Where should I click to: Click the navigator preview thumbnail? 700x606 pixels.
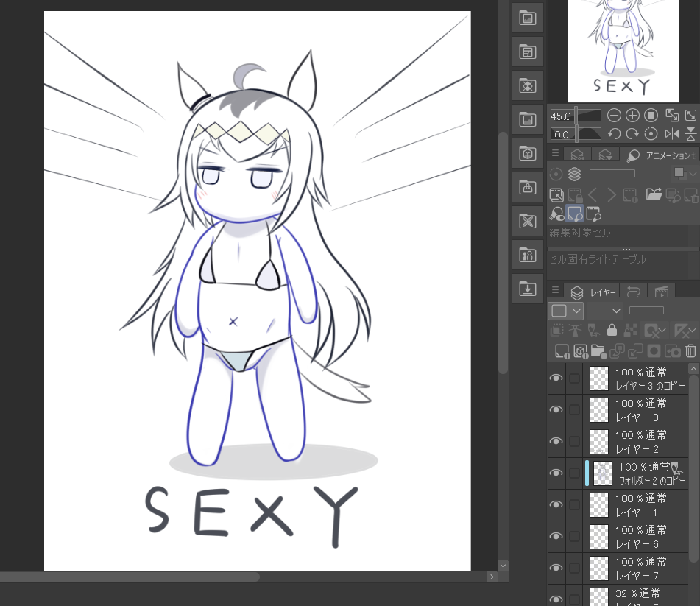tap(623, 50)
